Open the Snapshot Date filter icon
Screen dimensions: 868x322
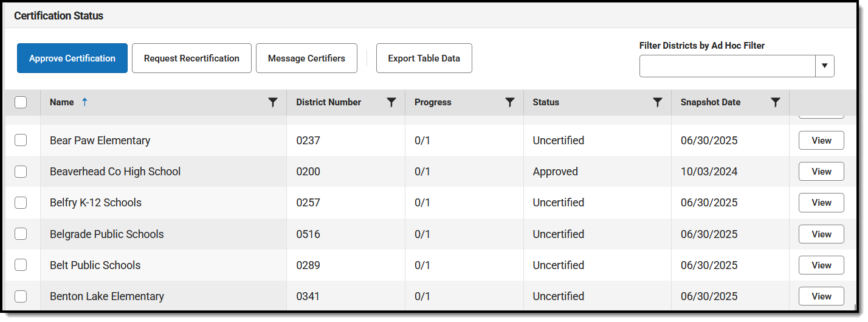tap(776, 103)
